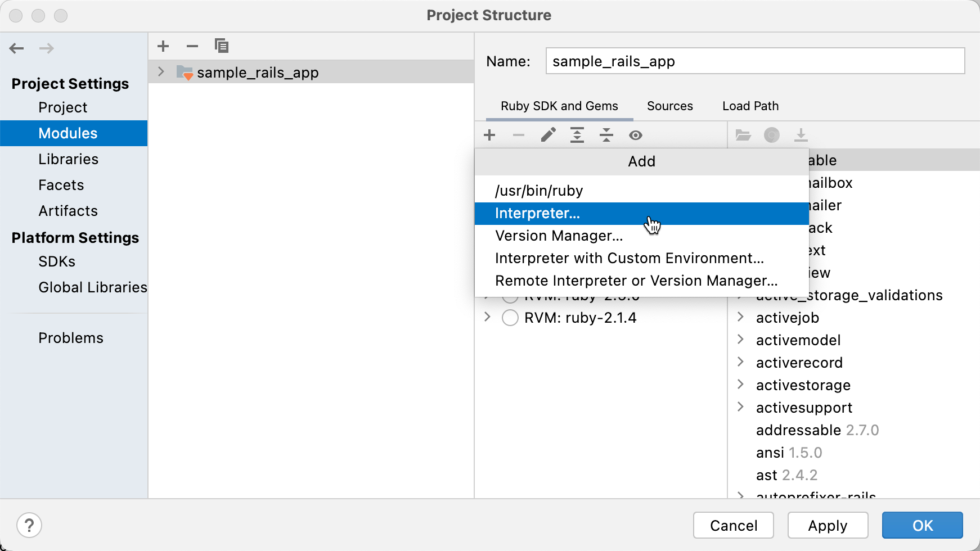Select the RVM: ruby-2.1.4 radio button
The image size is (980, 551).
point(510,317)
